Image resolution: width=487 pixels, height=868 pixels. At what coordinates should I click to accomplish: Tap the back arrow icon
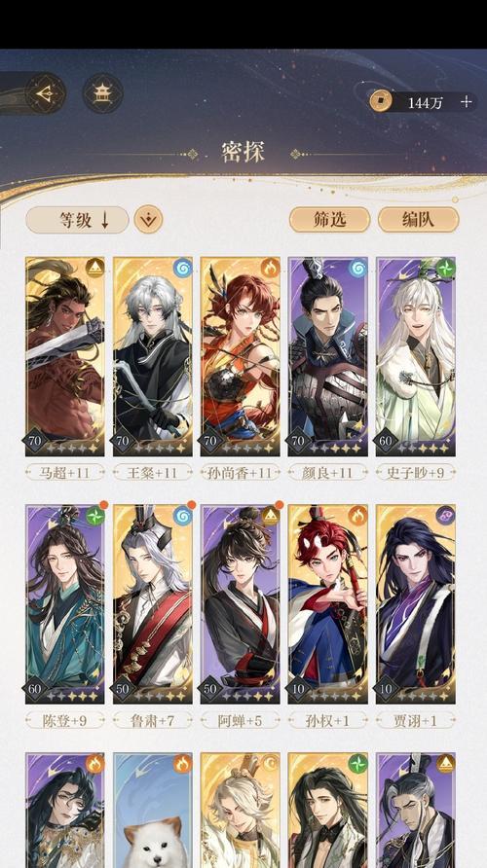[x=45, y=93]
